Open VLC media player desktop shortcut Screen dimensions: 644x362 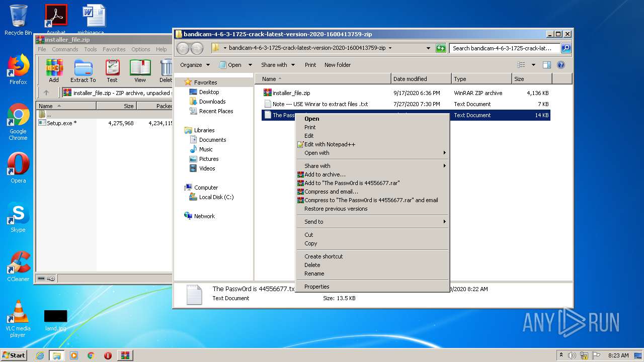point(18,319)
